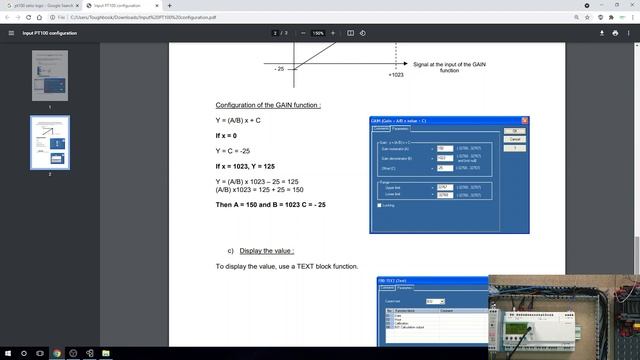Open the Chrome three-dot menu
This screenshot has height=360, width=640.
tap(633, 17)
